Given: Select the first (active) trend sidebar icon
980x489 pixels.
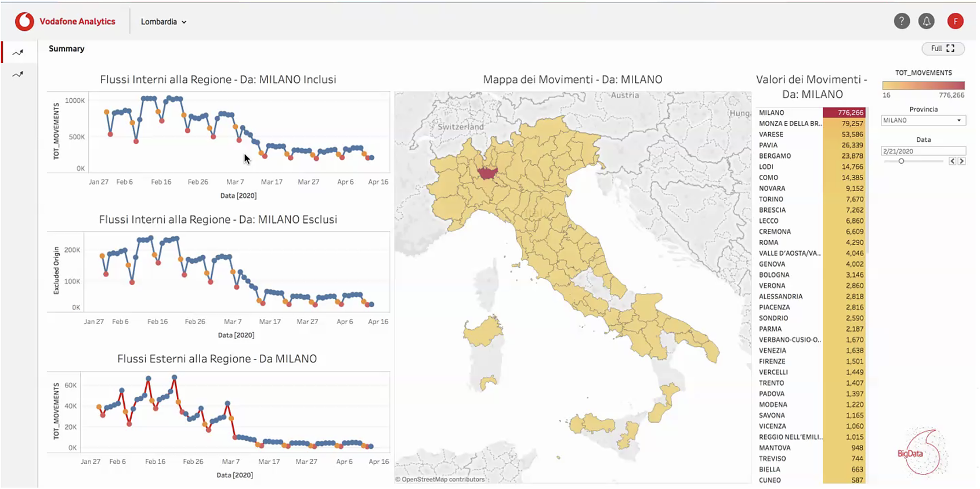Looking at the screenshot, I should (x=19, y=52).
